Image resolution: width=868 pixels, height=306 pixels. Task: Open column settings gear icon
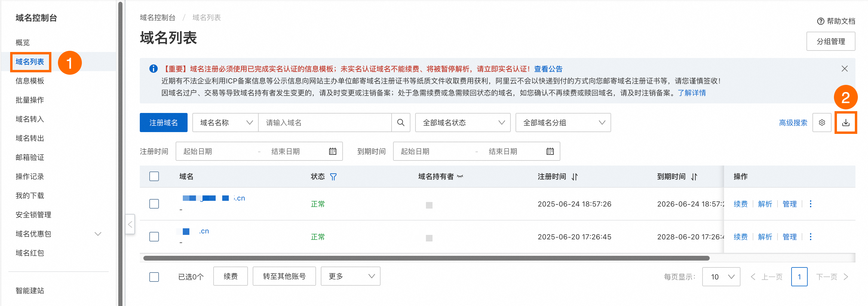[822, 123]
